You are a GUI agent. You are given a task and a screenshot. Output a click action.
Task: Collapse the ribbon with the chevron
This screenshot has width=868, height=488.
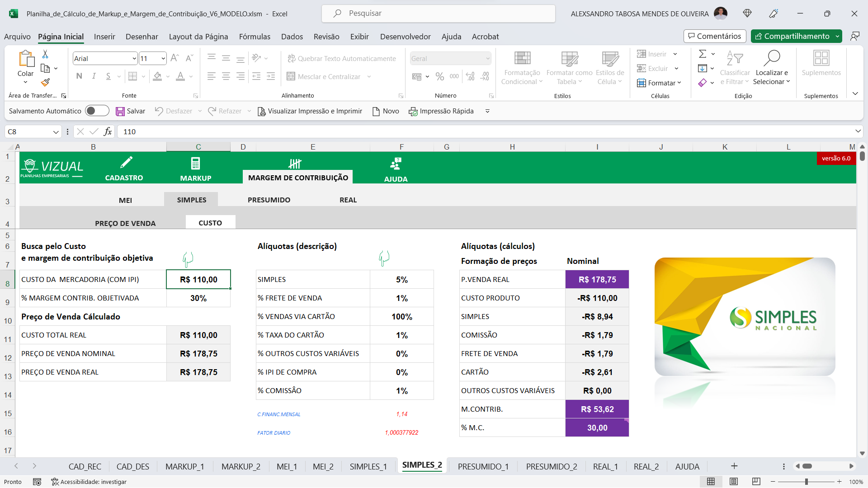click(855, 94)
